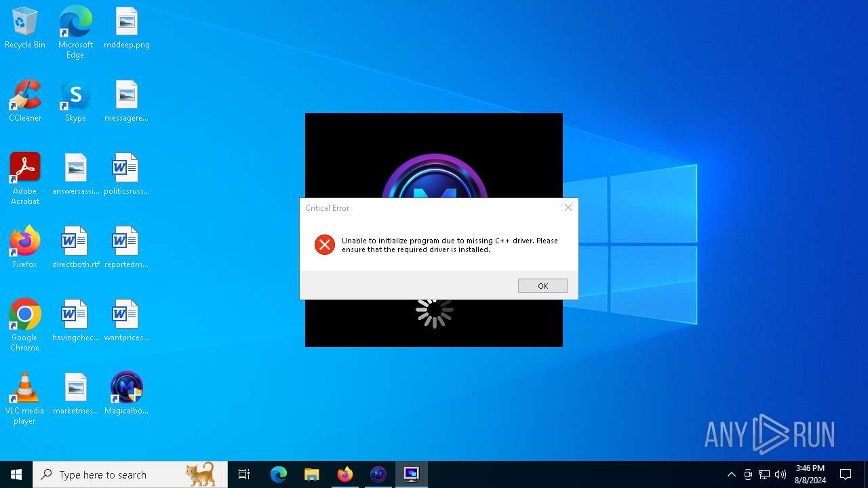Select the Firefox desktop shortcut
This screenshot has height=488, width=868.
(25, 248)
